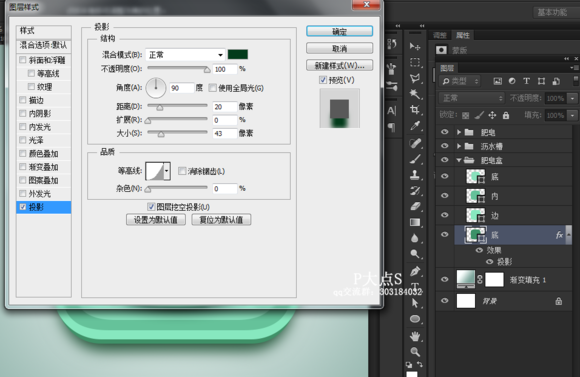Enable 描边 style checkbox

point(23,100)
